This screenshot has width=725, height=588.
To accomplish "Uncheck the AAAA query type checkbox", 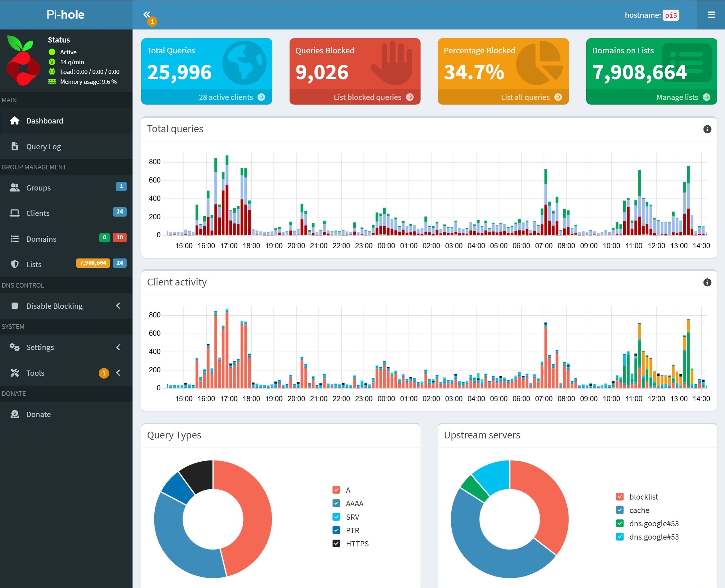I will click(336, 503).
